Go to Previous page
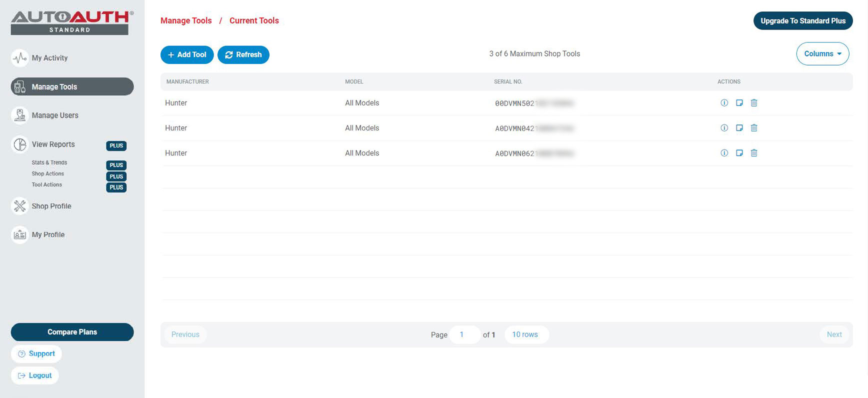The height and width of the screenshot is (398, 868). 185,334
